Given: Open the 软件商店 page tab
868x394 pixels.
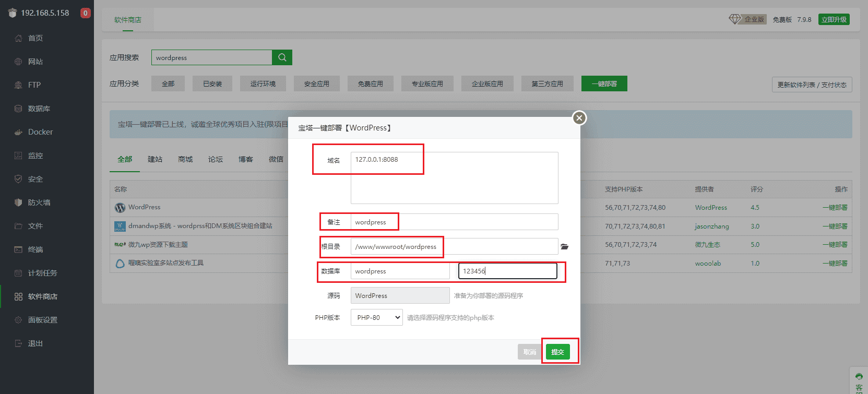Looking at the screenshot, I should click(x=128, y=20).
